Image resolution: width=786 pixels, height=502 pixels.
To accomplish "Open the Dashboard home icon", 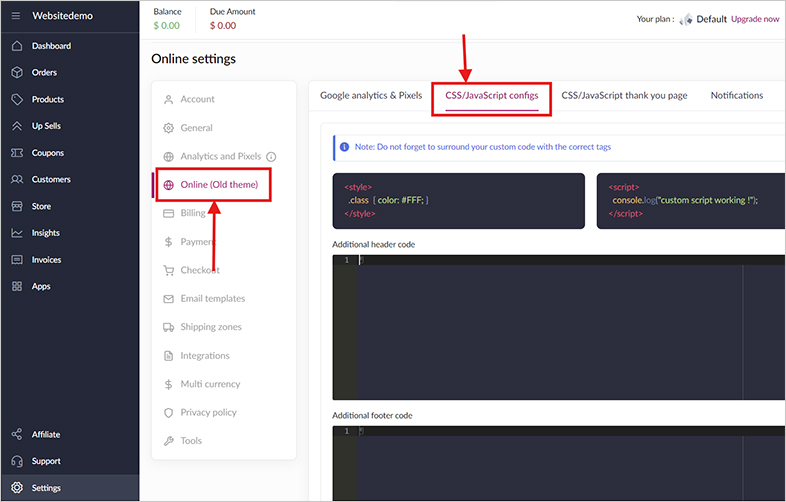I will (17, 46).
